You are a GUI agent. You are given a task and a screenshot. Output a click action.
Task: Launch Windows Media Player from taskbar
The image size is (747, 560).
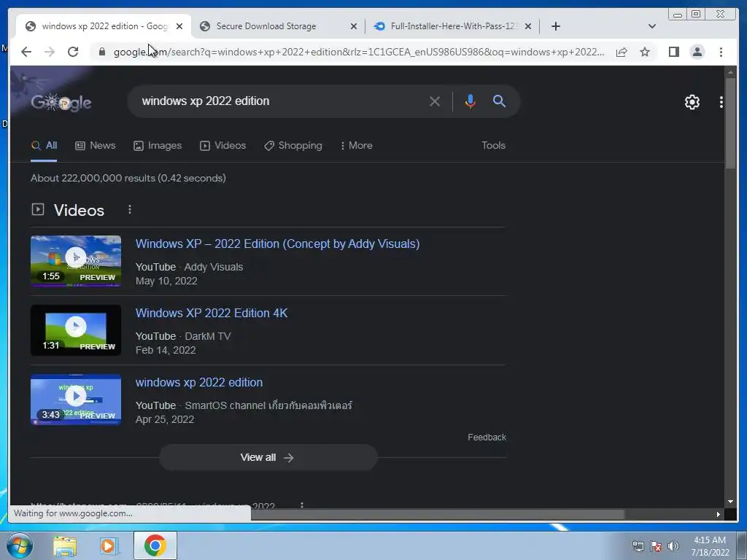[109, 546]
